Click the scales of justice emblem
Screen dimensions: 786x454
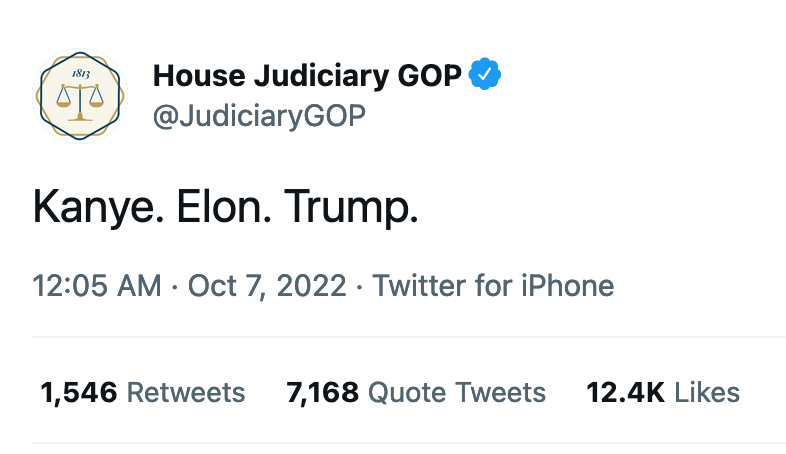80,103
